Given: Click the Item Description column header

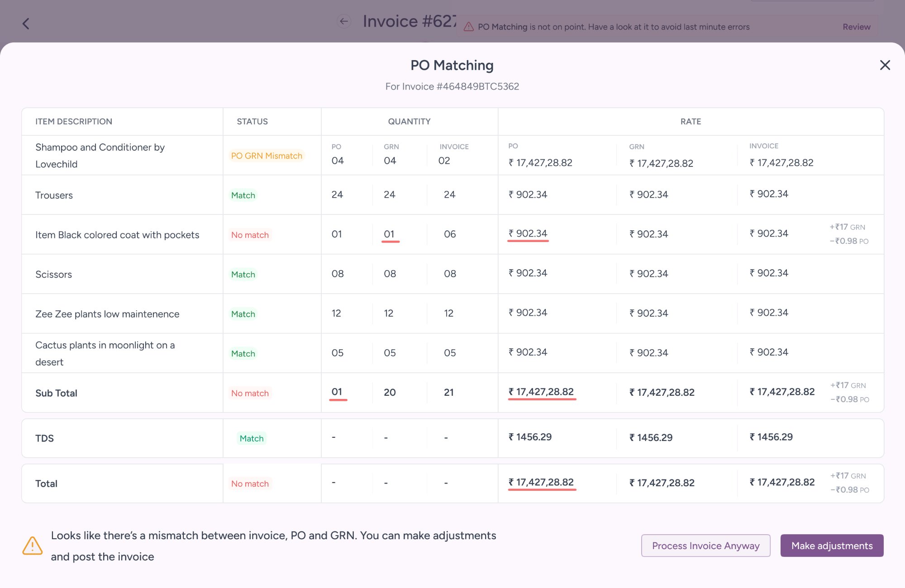Looking at the screenshot, I should click(74, 121).
